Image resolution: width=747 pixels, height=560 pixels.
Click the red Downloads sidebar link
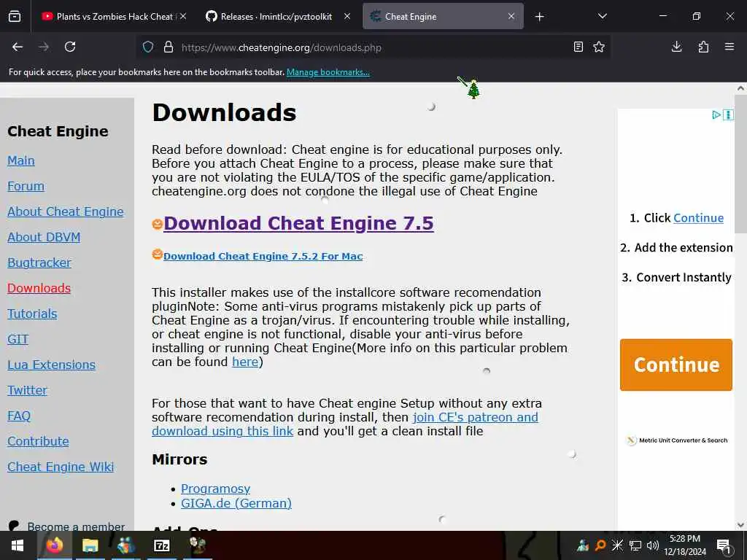(x=39, y=288)
